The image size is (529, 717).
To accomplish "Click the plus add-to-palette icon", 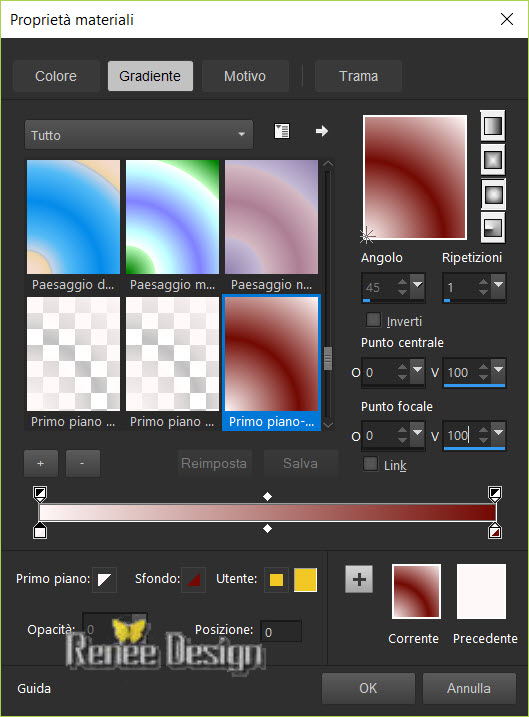I will pyautogui.click(x=359, y=579).
